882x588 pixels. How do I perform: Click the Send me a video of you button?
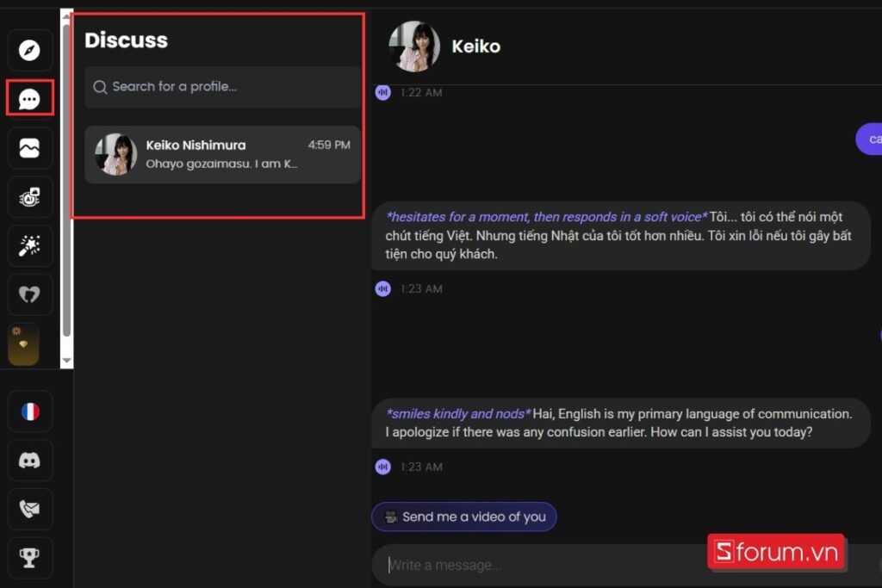[464, 517]
